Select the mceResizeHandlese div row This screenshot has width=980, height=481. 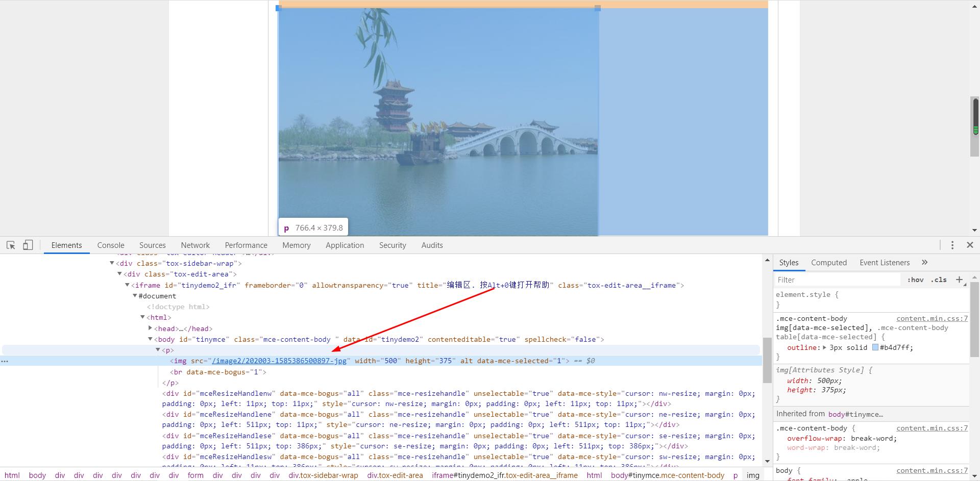coord(458,441)
